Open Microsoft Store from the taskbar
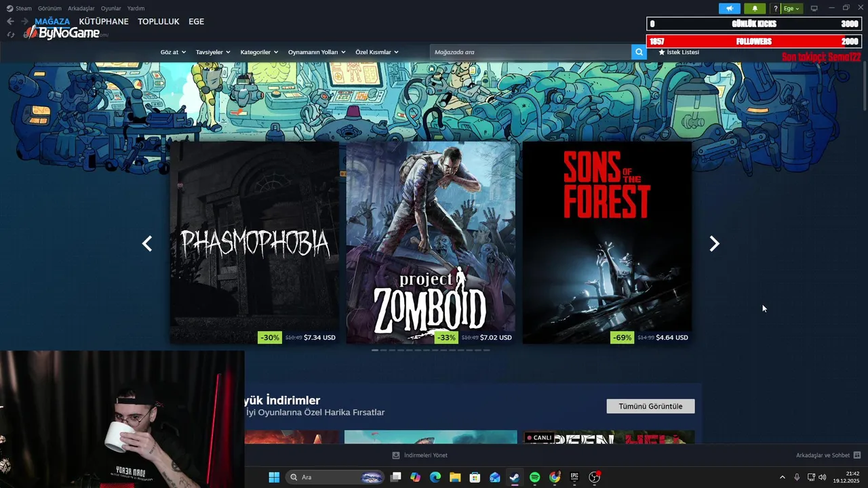 click(475, 477)
